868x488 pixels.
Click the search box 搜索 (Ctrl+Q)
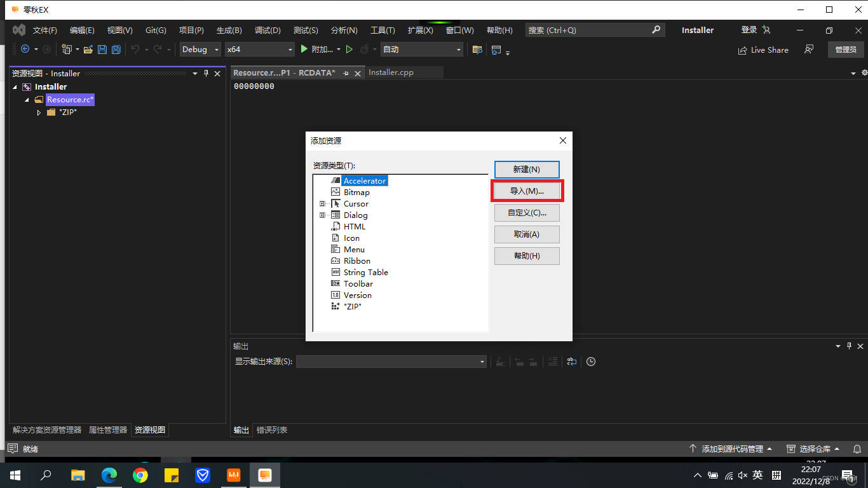point(595,30)
